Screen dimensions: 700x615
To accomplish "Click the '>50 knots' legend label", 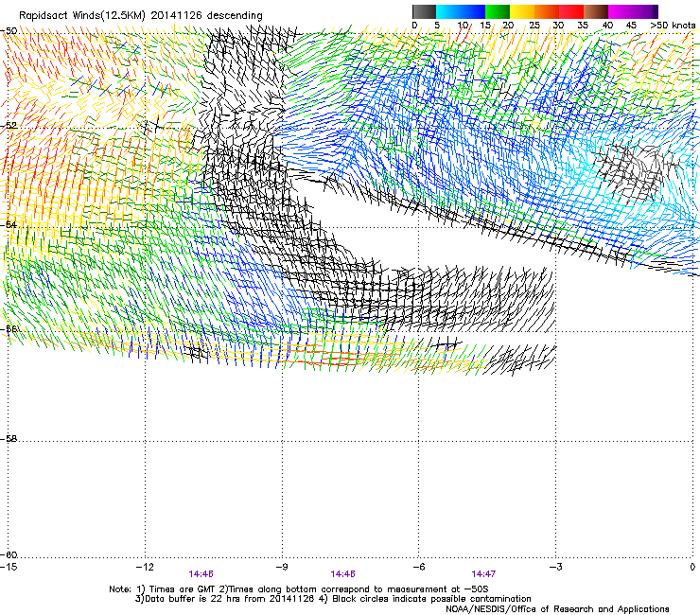I will coord(673,25).
